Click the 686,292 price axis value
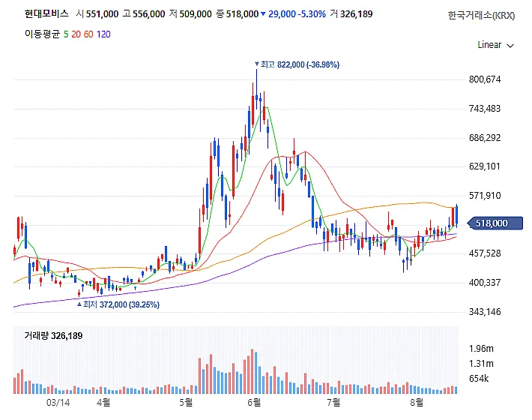 click(485, 138)
